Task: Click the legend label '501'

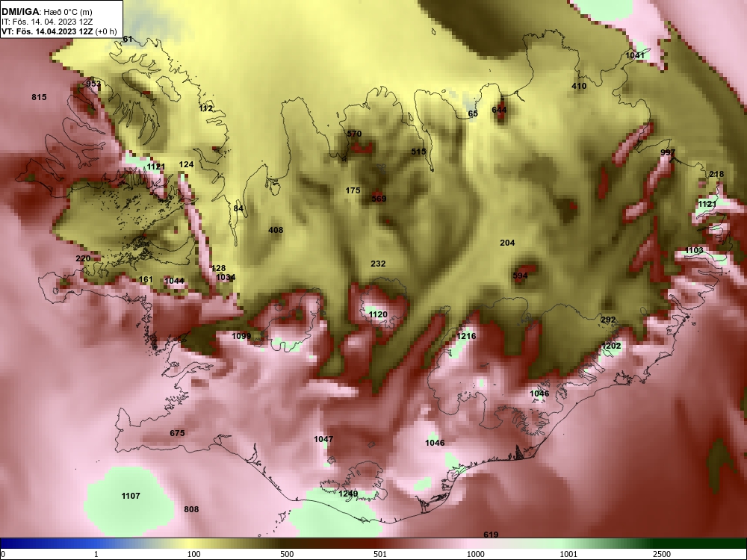Action: (x=380, y=554)
